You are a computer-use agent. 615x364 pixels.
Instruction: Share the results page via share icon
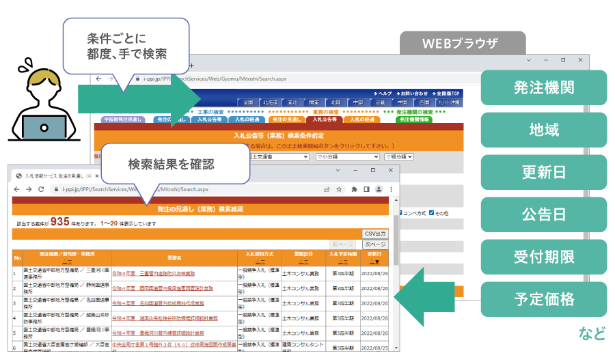[327, 189]
